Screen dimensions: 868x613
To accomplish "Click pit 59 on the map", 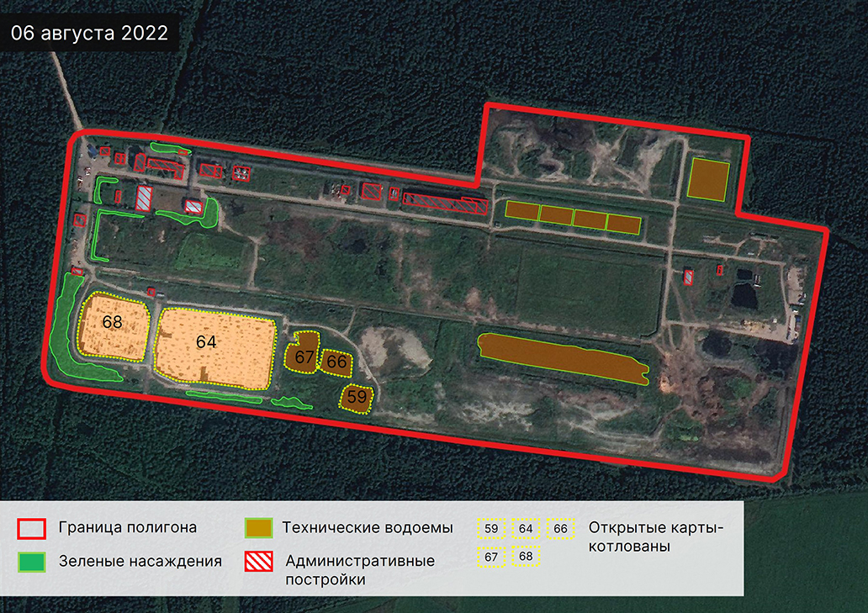I will (x=356, y=399).
